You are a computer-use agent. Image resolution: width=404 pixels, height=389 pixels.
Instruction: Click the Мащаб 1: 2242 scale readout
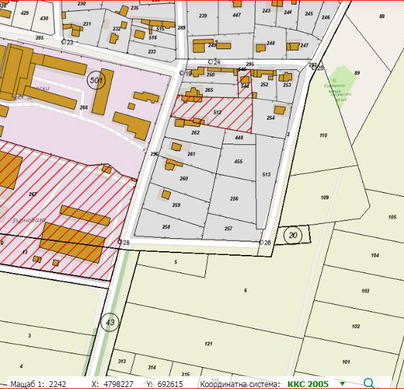coord(38,384)
